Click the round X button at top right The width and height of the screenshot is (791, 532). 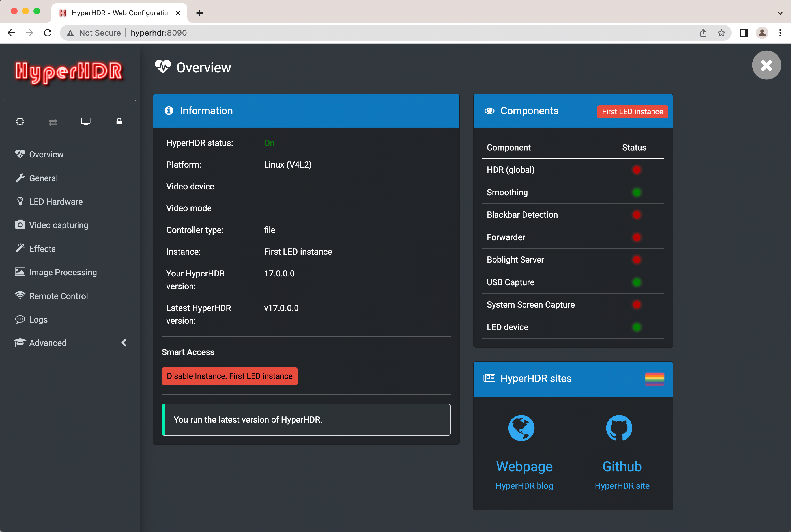[766, 65]
